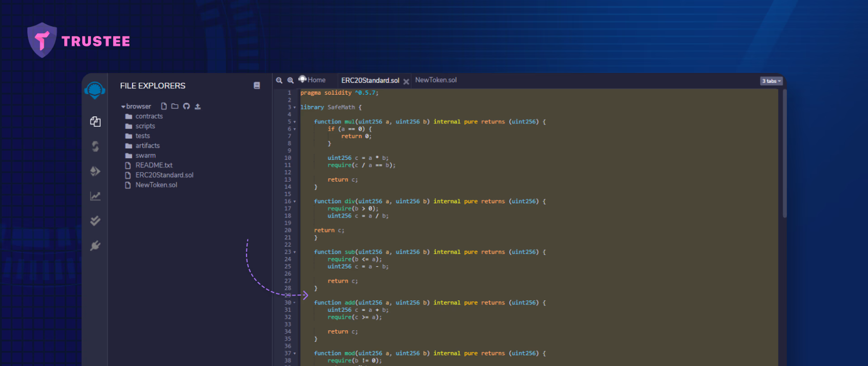Open the Plugin Manager plug icon
Screen dimensions: 868x366
pyautogui.click(x=95, y=246)
